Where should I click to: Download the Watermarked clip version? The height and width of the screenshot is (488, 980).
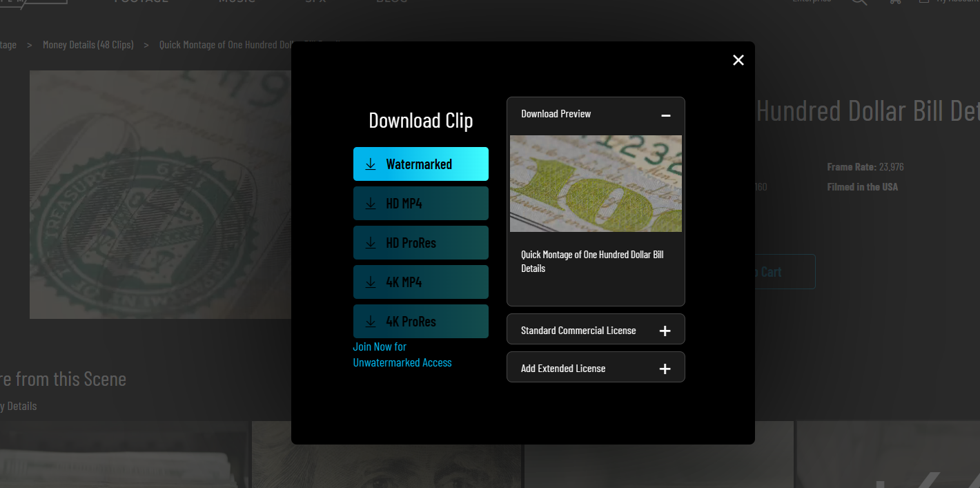[x=421, y=164]
